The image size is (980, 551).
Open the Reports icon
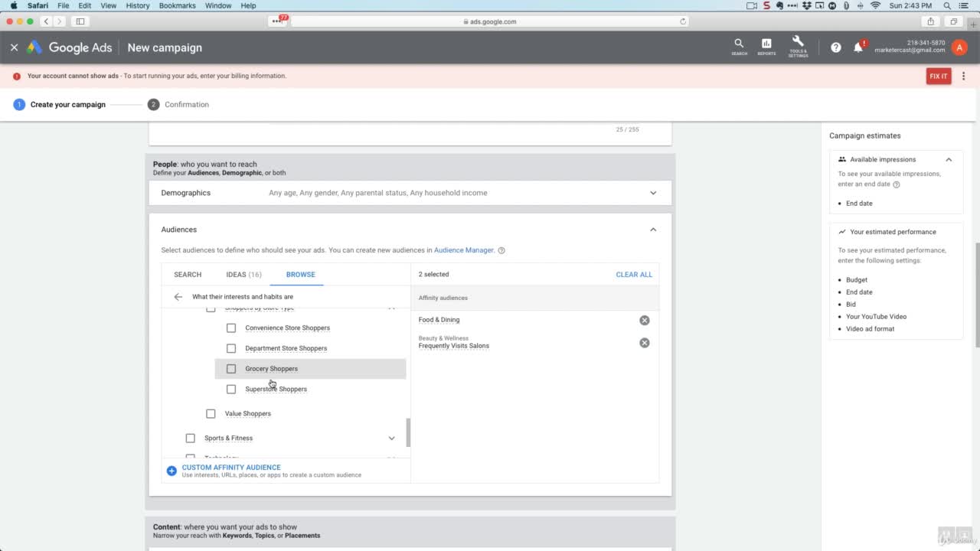coord(766,47)
